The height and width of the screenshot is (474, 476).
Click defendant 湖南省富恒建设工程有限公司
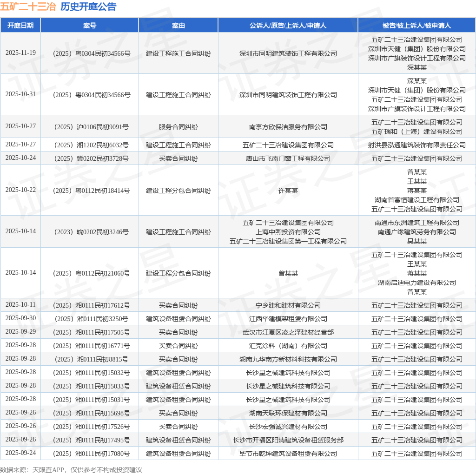(x=416, y=200)
